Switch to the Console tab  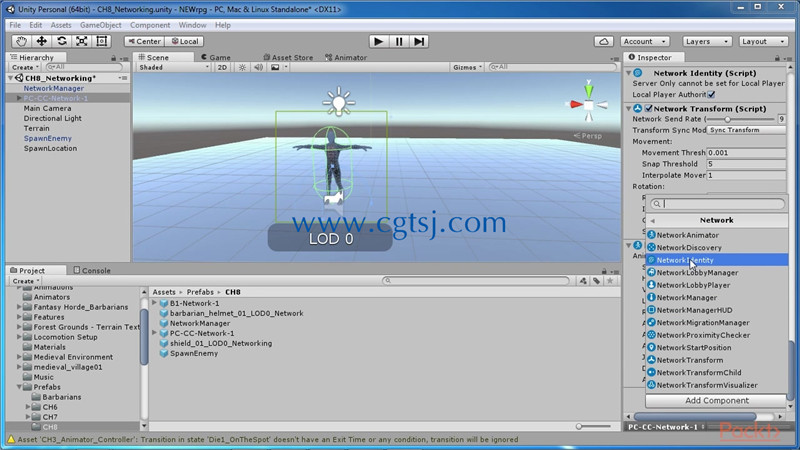point(92,270)
